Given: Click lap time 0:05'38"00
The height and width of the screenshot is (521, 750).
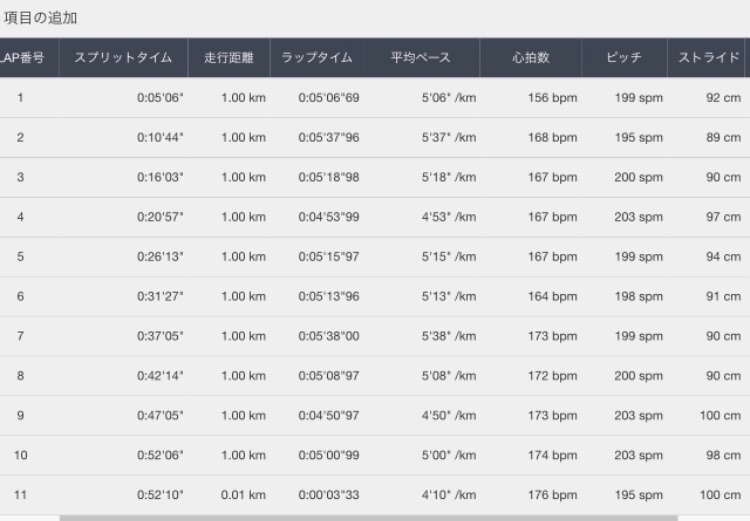Looking at the screenshot, I should [x=329, y=336].
